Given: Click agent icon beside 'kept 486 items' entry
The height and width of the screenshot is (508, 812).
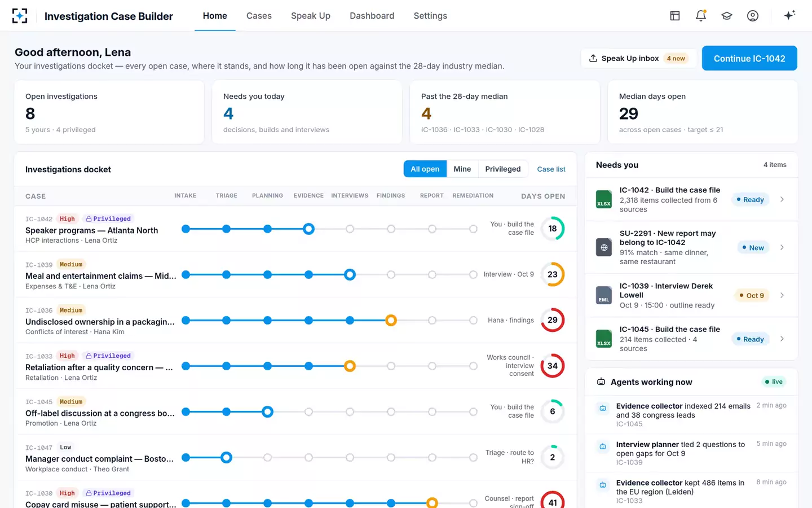Looking at the screenshot, I should click(x=603, y=485).
